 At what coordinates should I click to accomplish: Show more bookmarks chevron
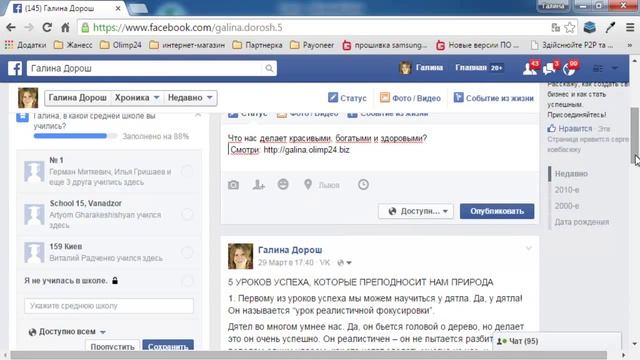click(630, 45)
